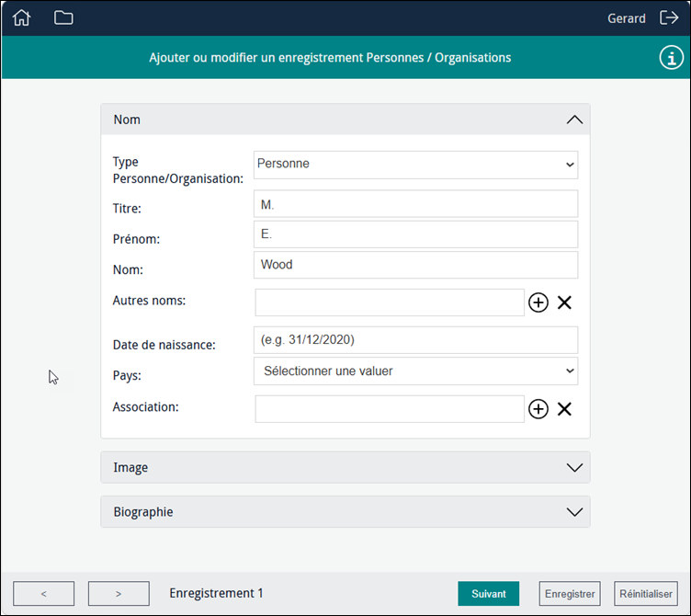
Task: Add an Association entry with plus icon
Action: point(538,409)
